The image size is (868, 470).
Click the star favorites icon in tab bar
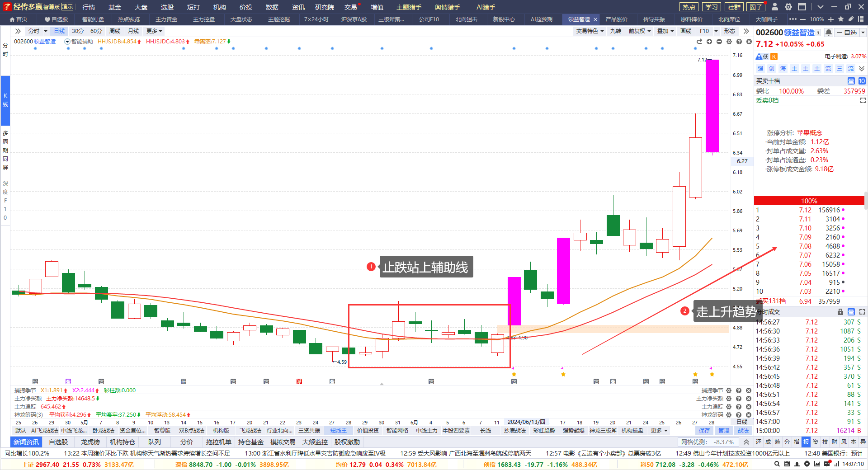coord(841,19)
